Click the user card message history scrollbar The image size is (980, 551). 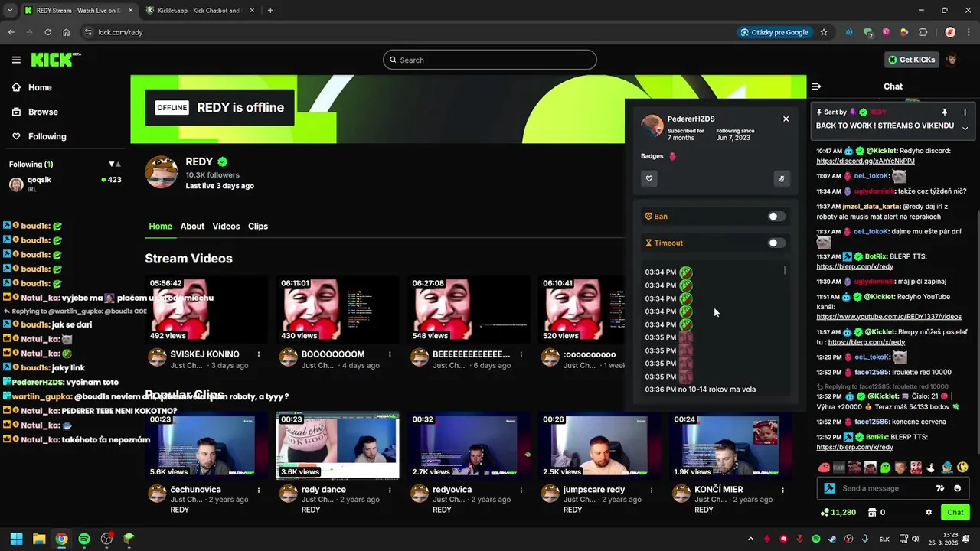[785, 271]
